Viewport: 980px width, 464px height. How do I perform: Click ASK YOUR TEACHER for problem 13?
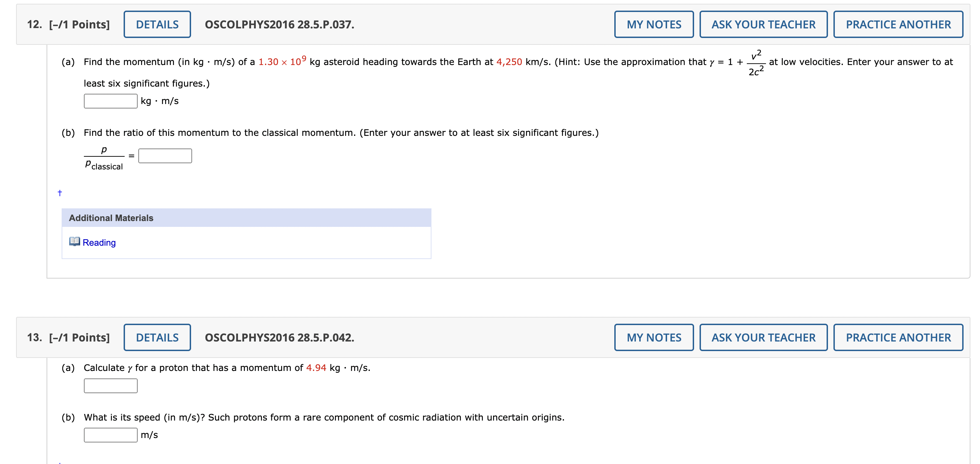pos(763,337)
